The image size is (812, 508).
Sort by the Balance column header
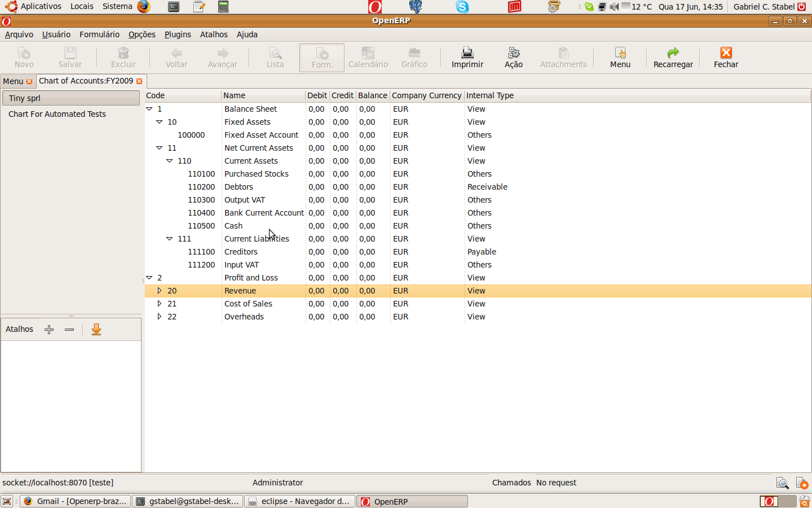[x=372, y=95]
